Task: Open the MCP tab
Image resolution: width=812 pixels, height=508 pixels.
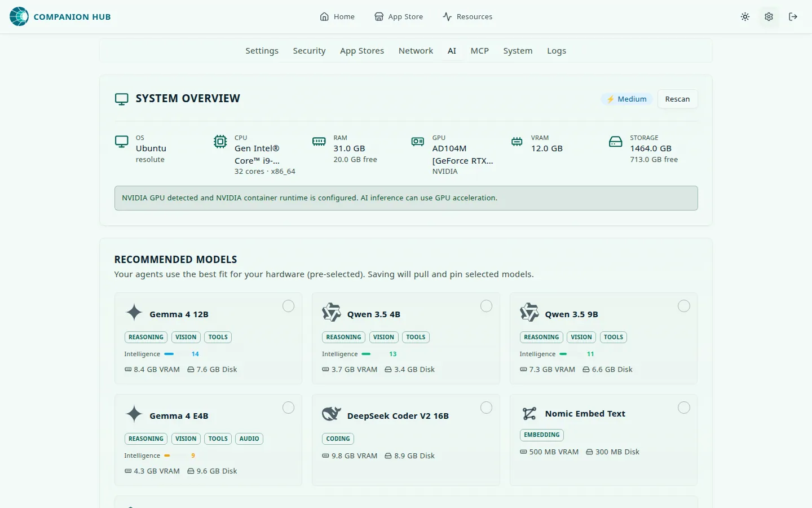Action: click(480, 51)
